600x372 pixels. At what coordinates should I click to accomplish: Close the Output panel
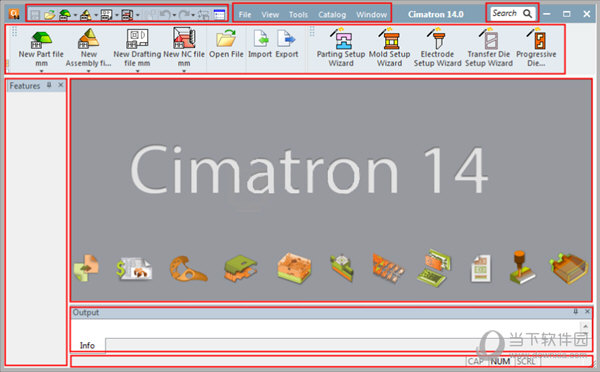coord(587,312)
